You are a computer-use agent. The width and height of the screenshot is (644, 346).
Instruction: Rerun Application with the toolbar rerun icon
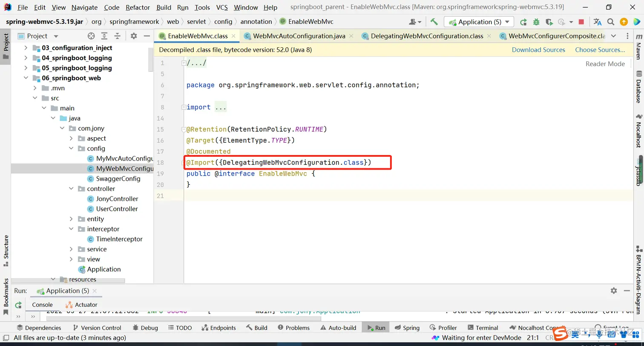(523, 22)
